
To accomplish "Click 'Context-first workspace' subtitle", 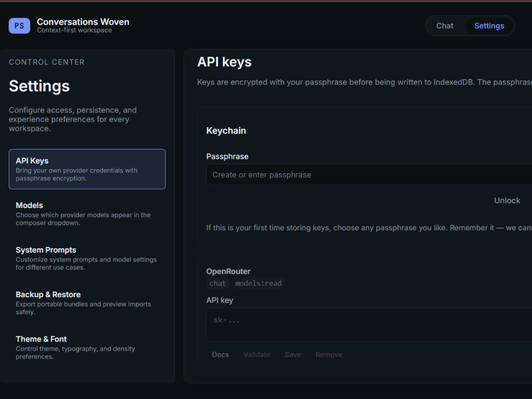I will [74, 30].
